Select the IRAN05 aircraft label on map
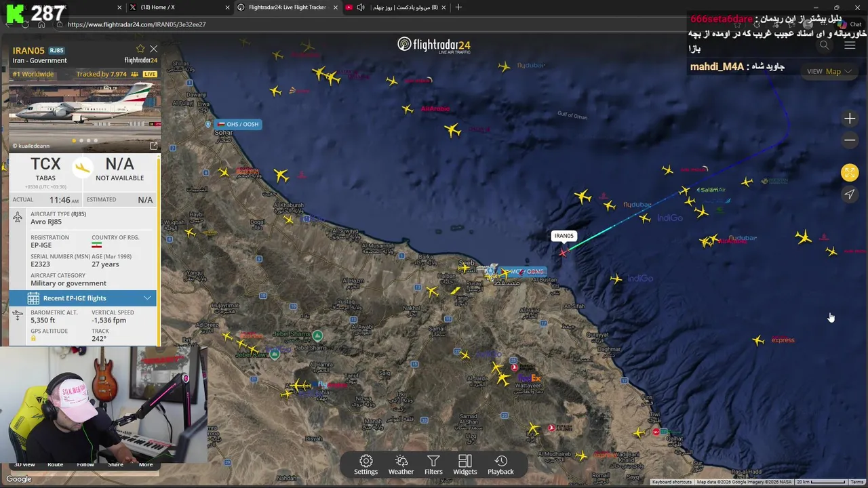Screen dimensions: 868x488 tap(564, 236)
